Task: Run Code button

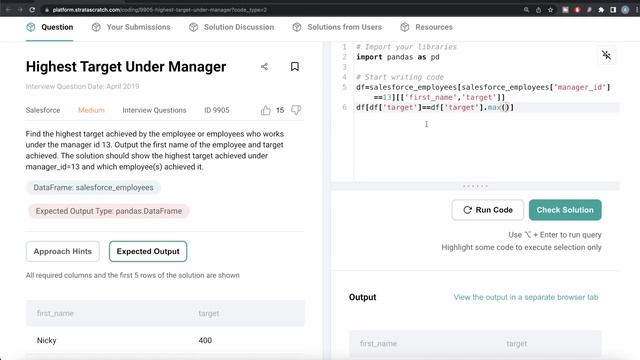Action: [x=488, y=210]
